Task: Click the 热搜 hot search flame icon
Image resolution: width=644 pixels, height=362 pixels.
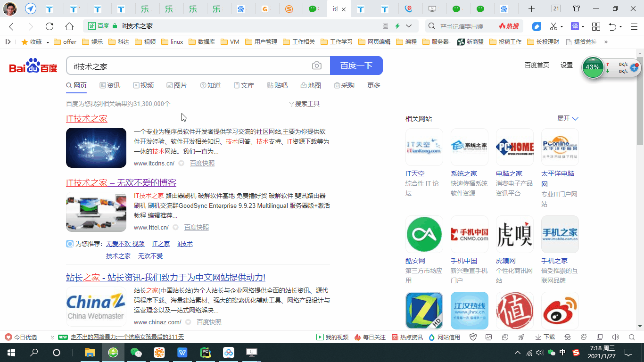Action: [509, 26]
